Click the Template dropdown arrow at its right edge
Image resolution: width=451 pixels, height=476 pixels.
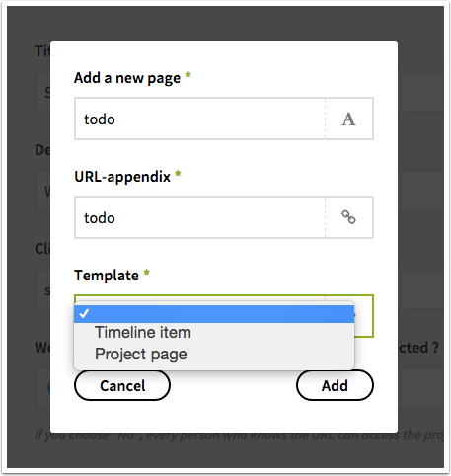coord(364,315)
